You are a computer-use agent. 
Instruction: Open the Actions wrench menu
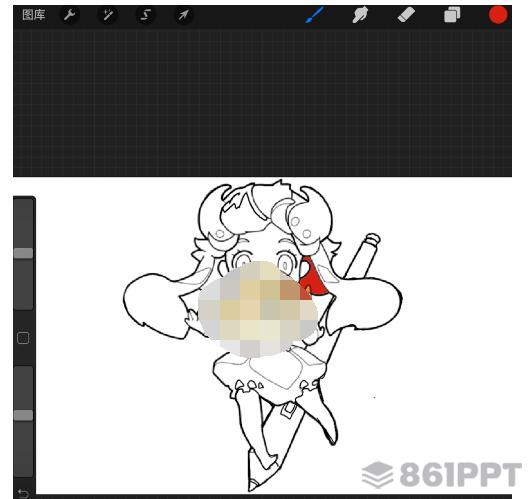click(x=70, y=15)
